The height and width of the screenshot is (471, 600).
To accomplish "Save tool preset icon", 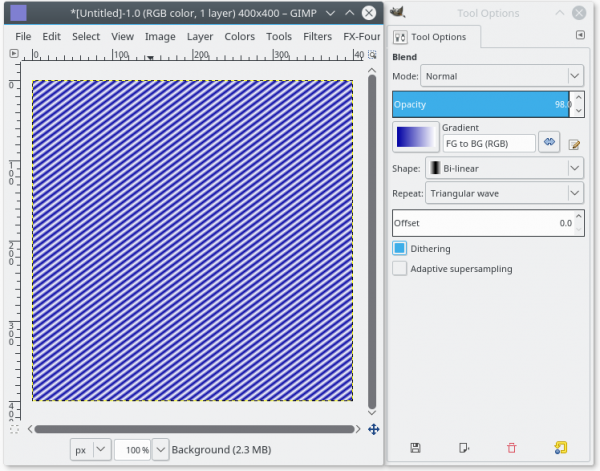I will [x=415, y=448].
